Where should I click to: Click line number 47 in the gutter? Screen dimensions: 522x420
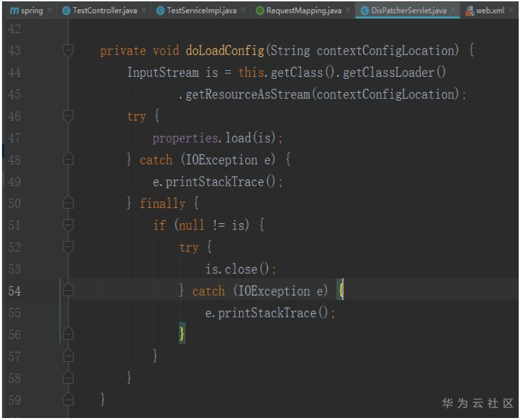pyautogui.click(x=15, y=138)
